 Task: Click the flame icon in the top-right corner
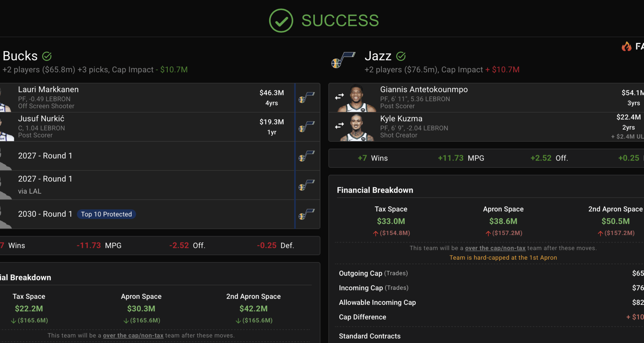(626, 46)
